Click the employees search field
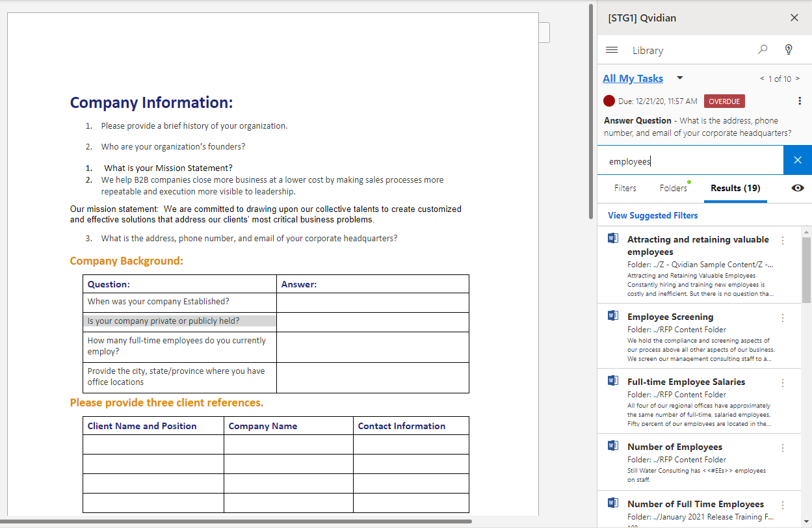The width and height of the screenshot is (812, 528). (x=690, y=161)
